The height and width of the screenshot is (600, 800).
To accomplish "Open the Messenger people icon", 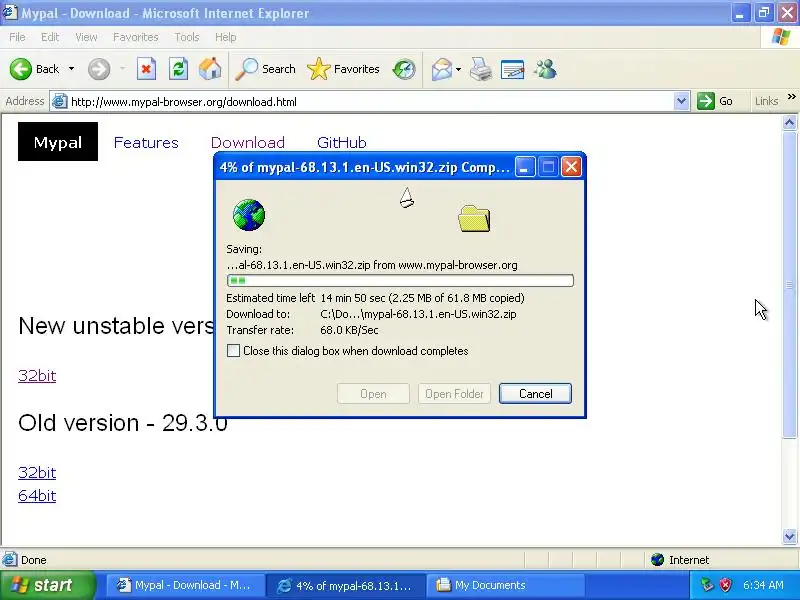I will (x=545, y=69).
